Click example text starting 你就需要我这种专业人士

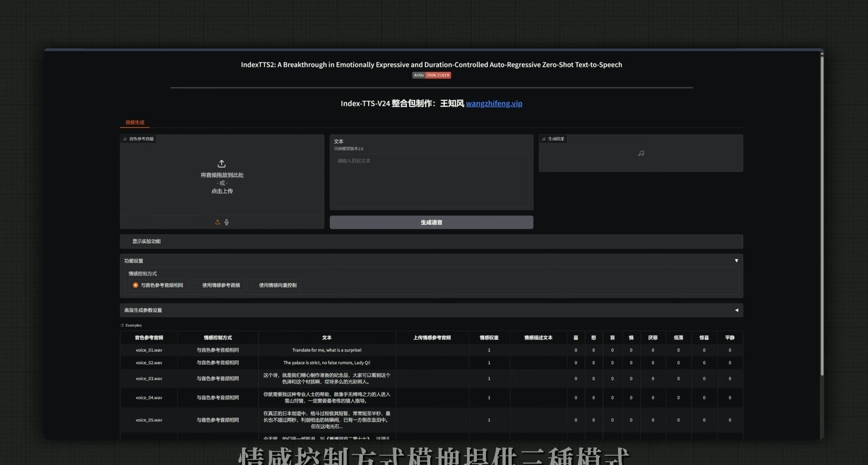point(327,398)
